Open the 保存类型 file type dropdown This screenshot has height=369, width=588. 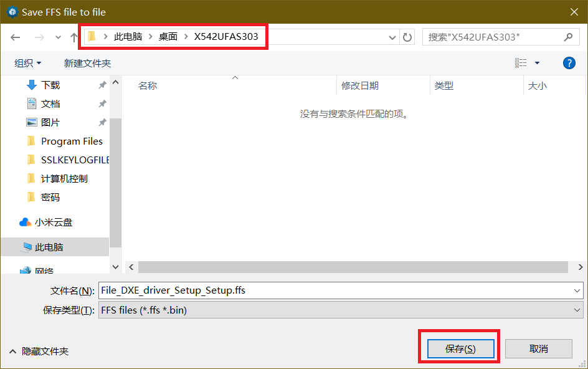(x=577, y=310)
